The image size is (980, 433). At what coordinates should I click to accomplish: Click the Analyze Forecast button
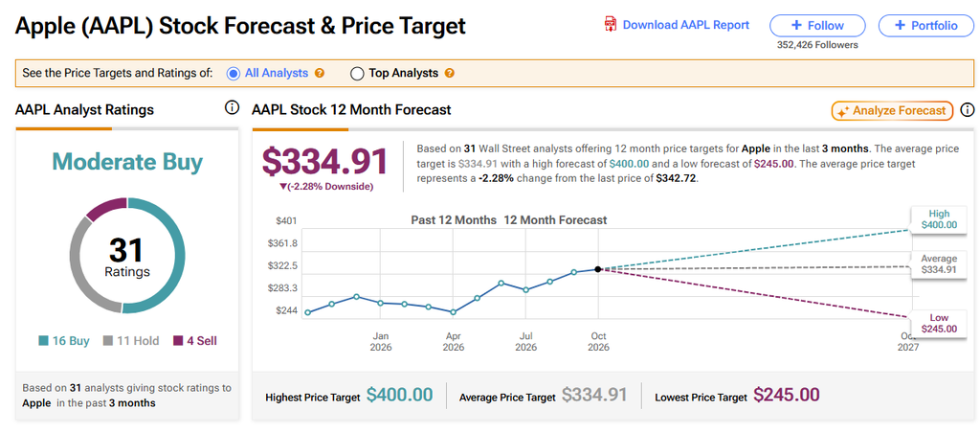[892, 111]
